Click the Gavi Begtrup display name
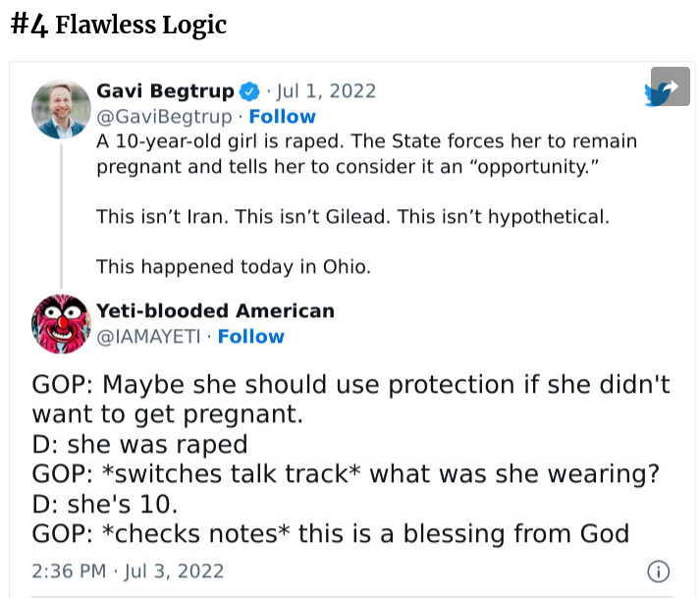Viewport: 700px width, 598px height. pos(165,91)
